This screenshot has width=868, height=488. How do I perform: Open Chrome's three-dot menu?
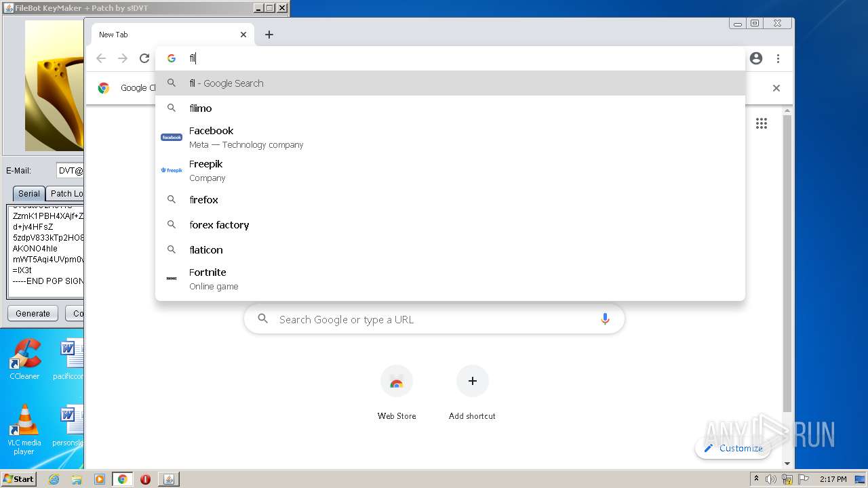click(x=778, y=58)
